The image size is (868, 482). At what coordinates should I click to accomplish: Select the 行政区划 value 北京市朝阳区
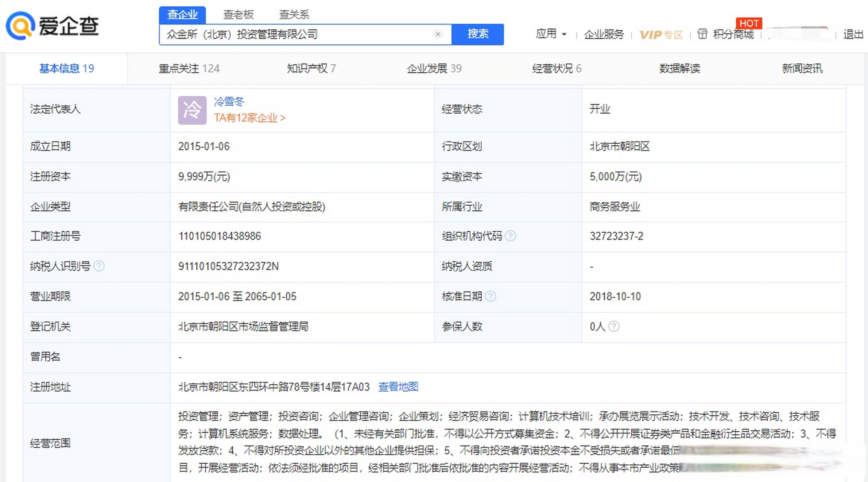[620, 146]
